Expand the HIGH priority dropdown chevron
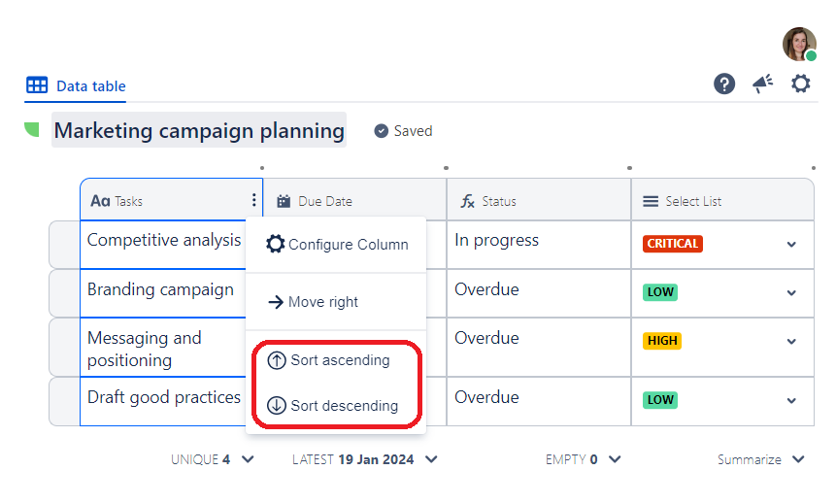The image size is (836, 504). (x=791, y=342)
